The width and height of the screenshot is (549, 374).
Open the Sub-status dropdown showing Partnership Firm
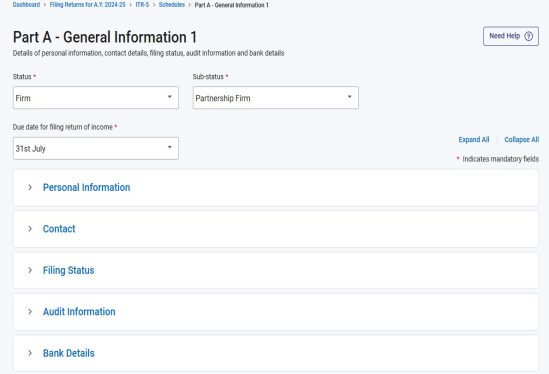(276, 98)
